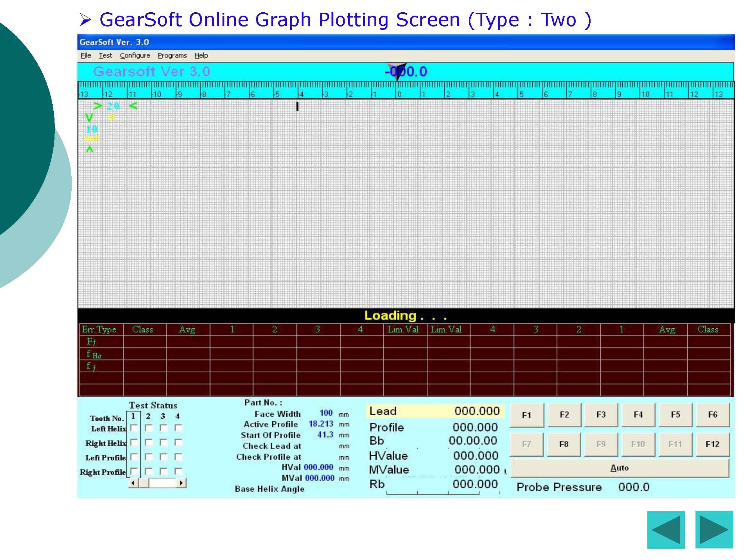Check Left Profile box for tooth 2
This screenshot has width=747, height=560.
coord(149,457)
